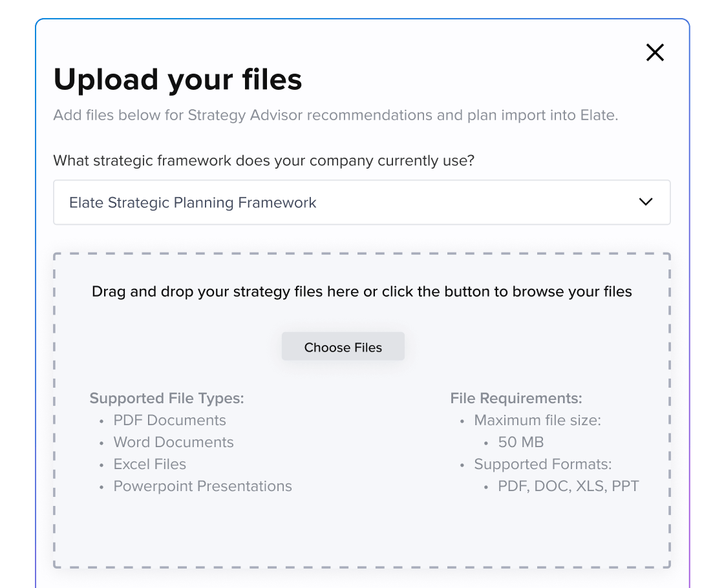Click the 'Powerpoint Presentations' list item
The width and height of the screenshot is (724, 588).
coord(203,486)
